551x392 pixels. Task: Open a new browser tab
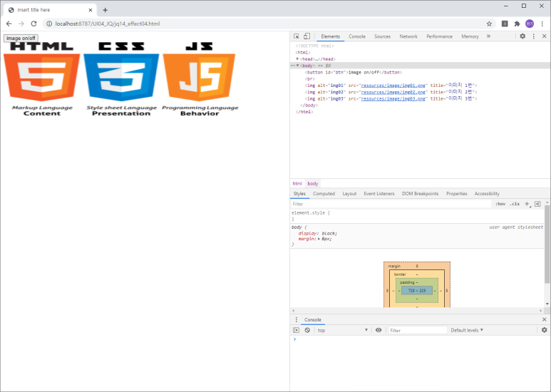pos(105,10)
